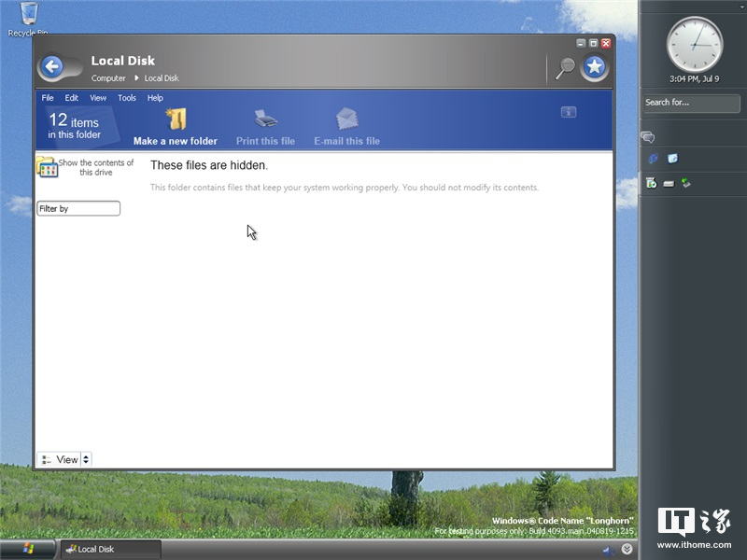Minimize the Local Disk window
The height and width of the screenshot is (560, 747).
[x=581, y=43]
